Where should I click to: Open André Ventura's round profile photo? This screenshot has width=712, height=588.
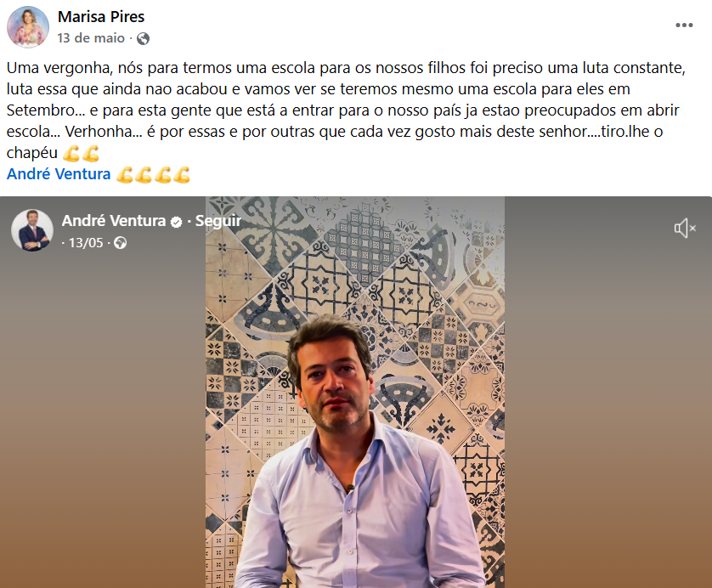click(x=31, y=229)
